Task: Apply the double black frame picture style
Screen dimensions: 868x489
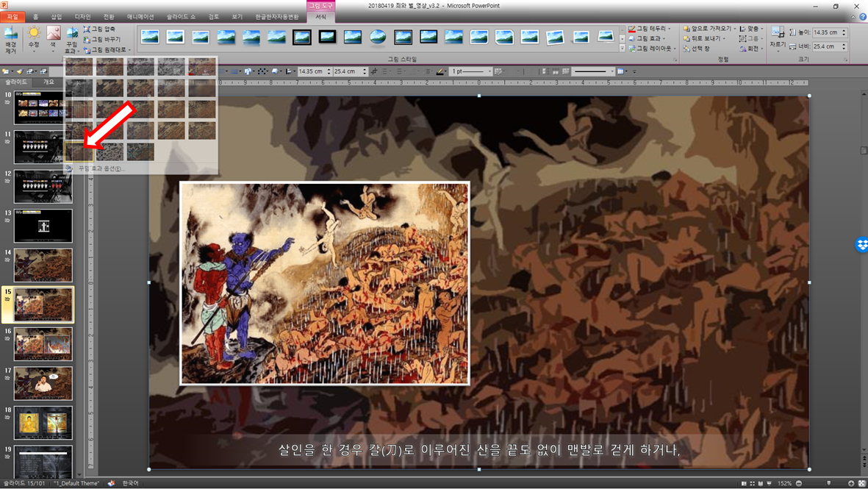Action: 302,37
